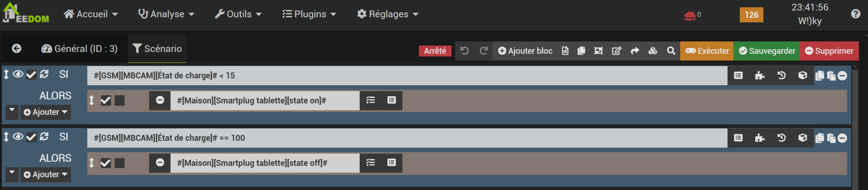This screenshot has height=190, width=868.
Task: Click the puzzle piece icon in first SI row
Action: point(759,76)
